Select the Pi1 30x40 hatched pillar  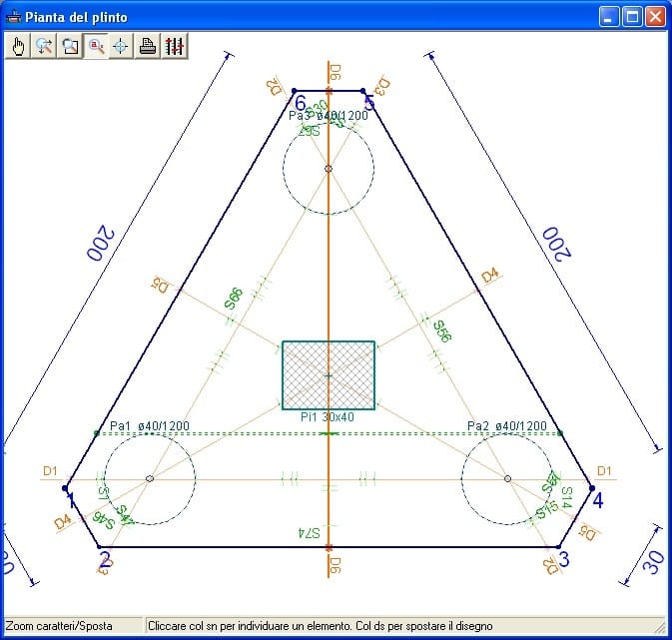pyautogui.click(x=329, y=374)
